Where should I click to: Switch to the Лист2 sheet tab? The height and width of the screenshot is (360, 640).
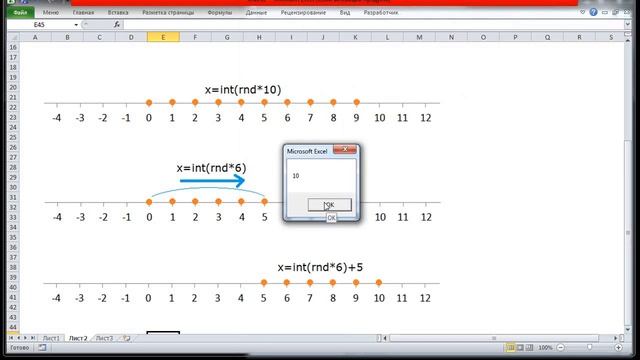point(78,338)
